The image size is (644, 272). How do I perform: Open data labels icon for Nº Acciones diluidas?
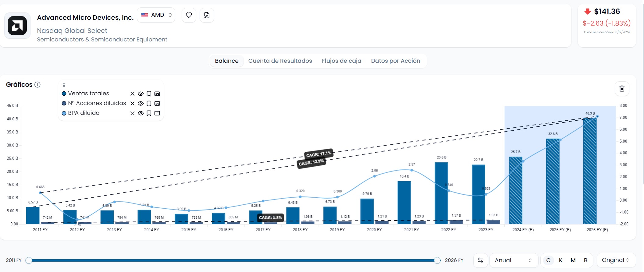[157, 104]
